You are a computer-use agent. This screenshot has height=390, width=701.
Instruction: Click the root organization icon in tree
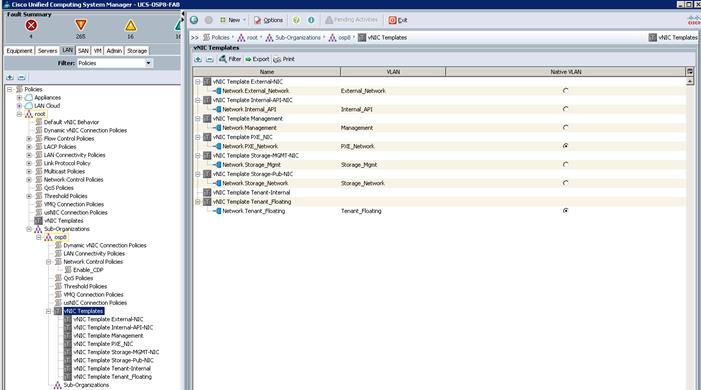coord(29,114)
